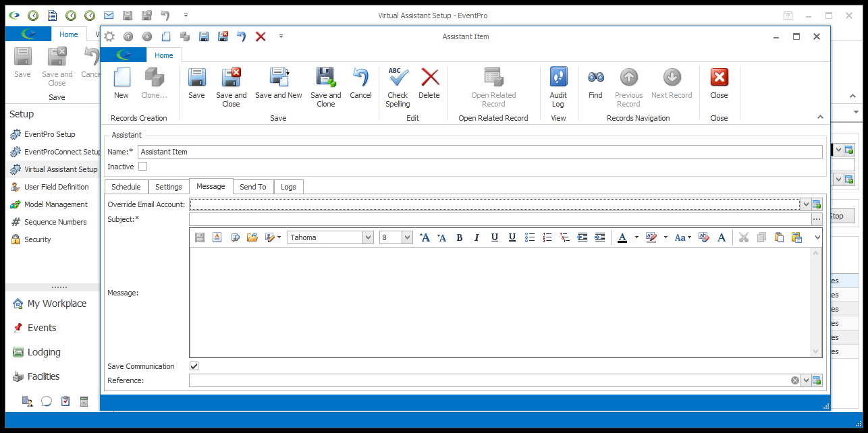Save the assistant item via ribbon Save

point(196,84)
